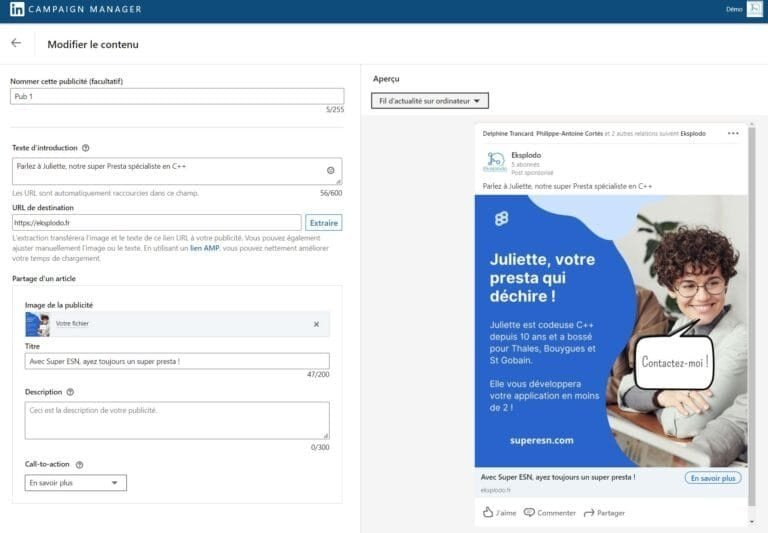Click the En savoir plus button in preview
Image resolution: width=768 pixels, height=533 pixels.
713,478
